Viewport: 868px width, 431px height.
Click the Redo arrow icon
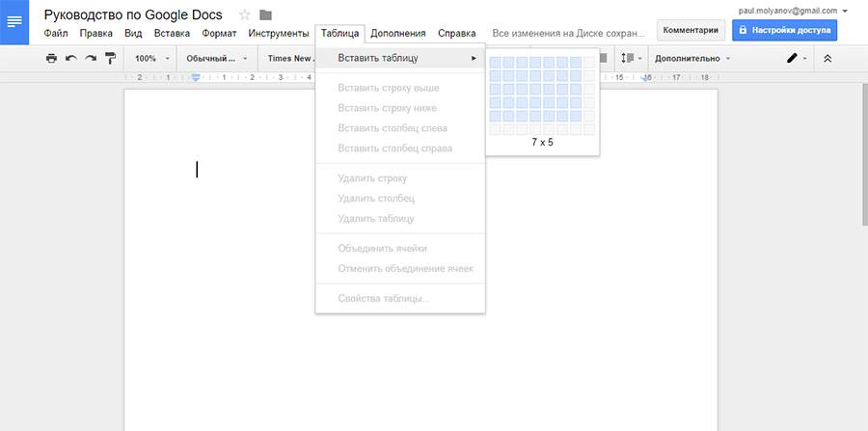point(91,58)
